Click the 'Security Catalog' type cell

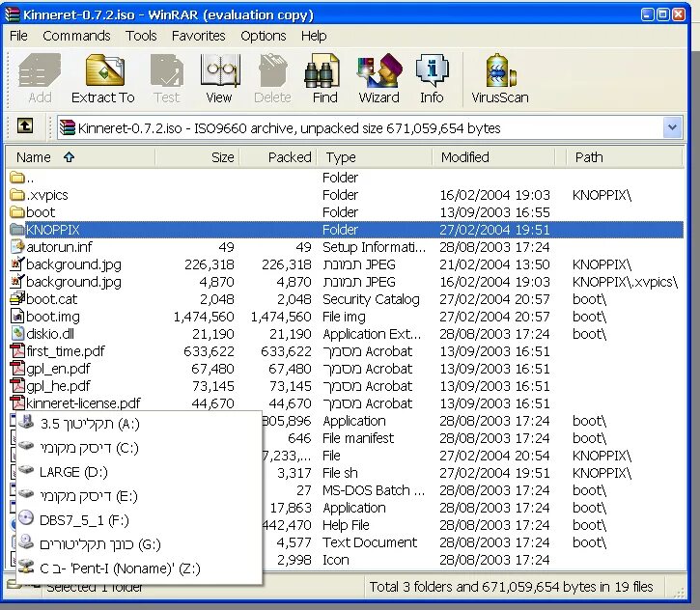pos(371,299)
